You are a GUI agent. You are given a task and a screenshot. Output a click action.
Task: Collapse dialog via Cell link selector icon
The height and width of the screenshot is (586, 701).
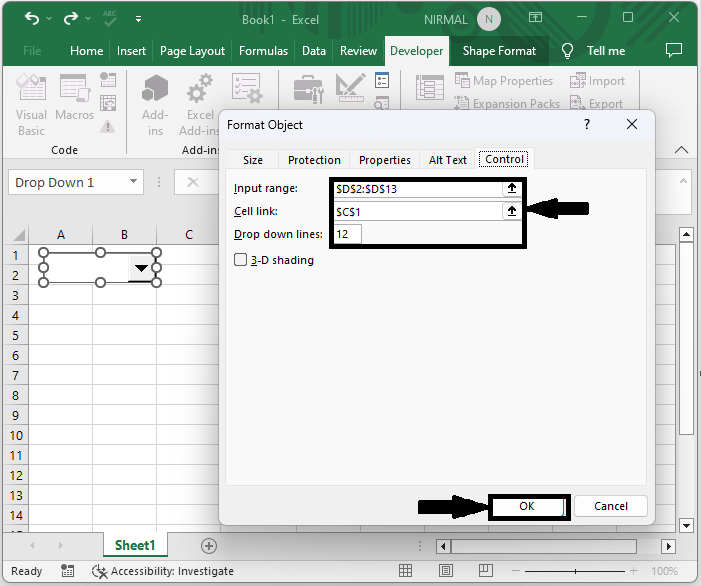tap(512, 211)
